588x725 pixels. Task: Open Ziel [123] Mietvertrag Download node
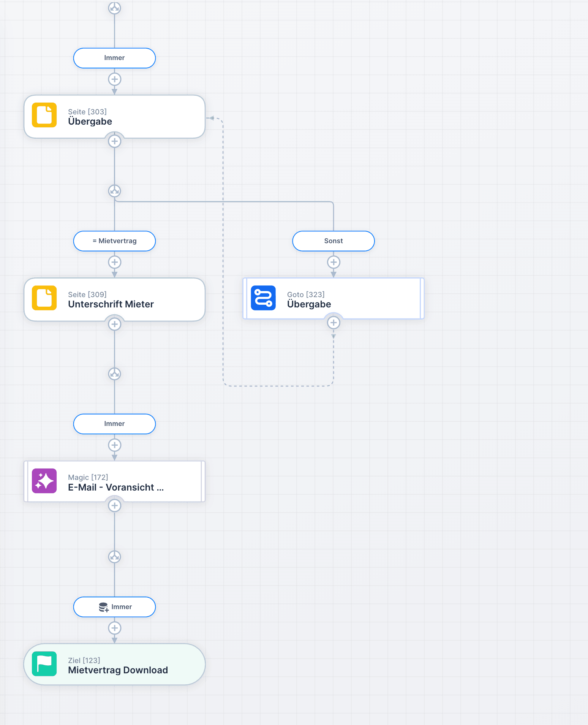click(114, 665)
